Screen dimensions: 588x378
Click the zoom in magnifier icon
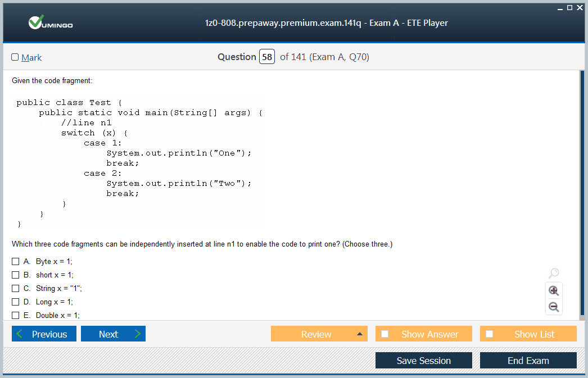point(554,290)
